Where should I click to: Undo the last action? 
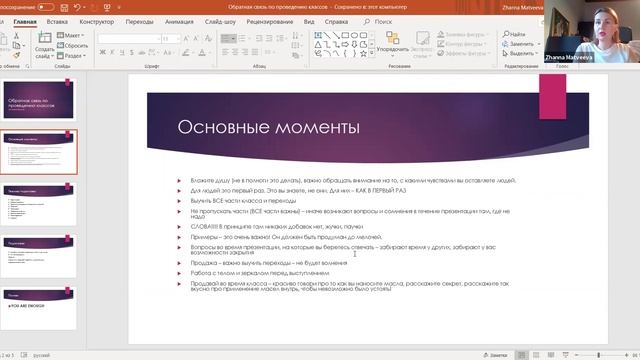click(77, 7)
